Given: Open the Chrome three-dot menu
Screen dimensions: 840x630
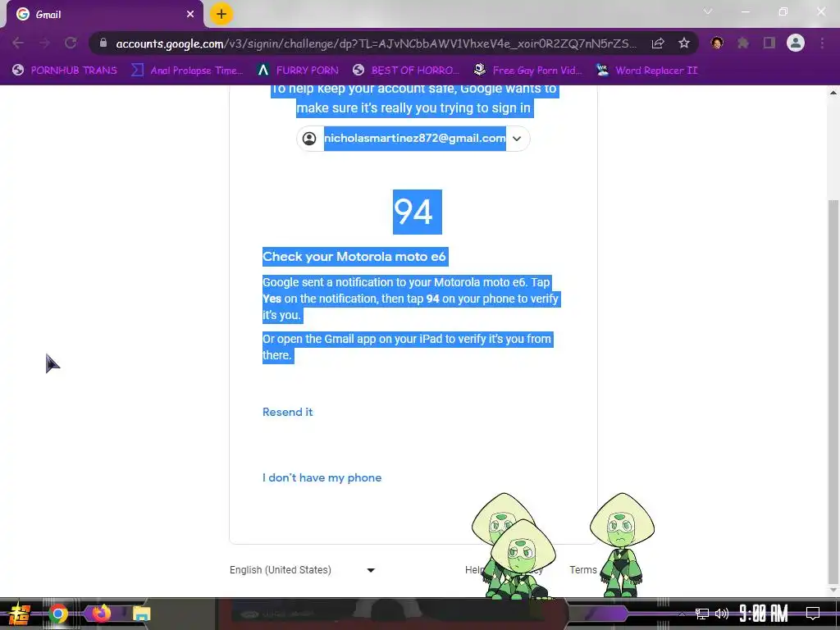Looking at the screenshot, I should [x=822, y=43].
